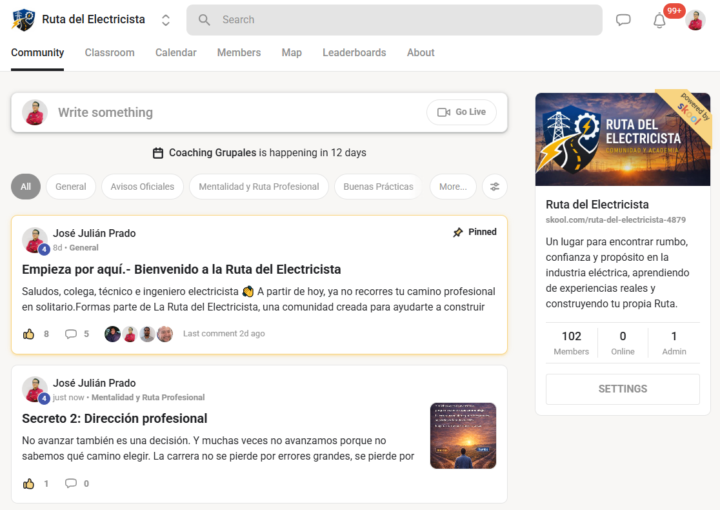Go to the Members tab
Screen dimensions: 720x510
pos(239,52)
